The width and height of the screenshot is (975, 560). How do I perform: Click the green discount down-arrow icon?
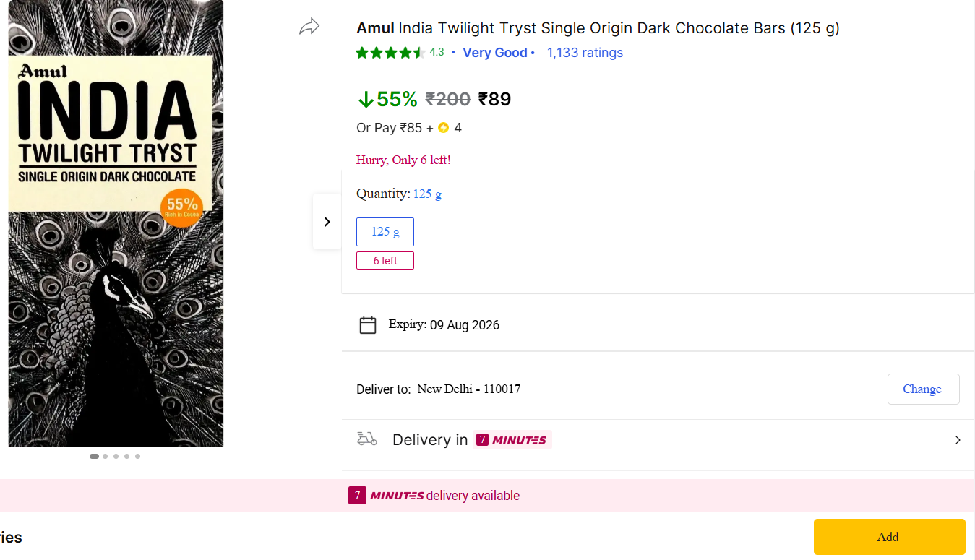point(366,100)
